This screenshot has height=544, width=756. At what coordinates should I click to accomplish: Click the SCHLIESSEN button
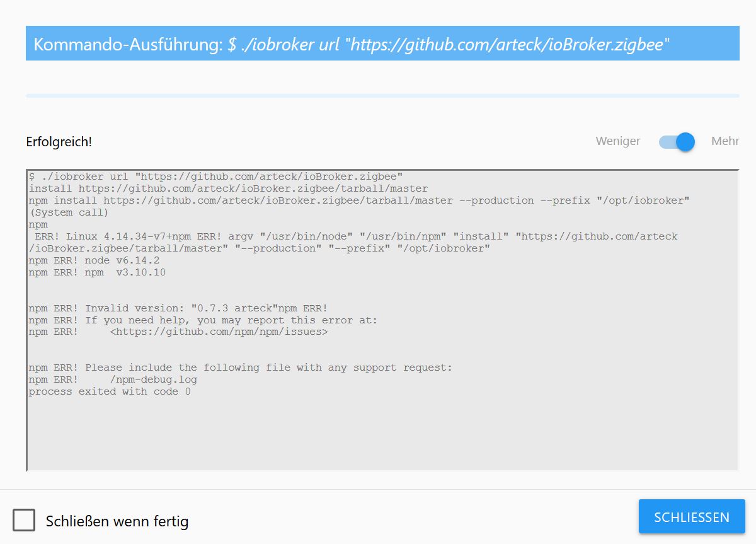(x=692, y=517)
